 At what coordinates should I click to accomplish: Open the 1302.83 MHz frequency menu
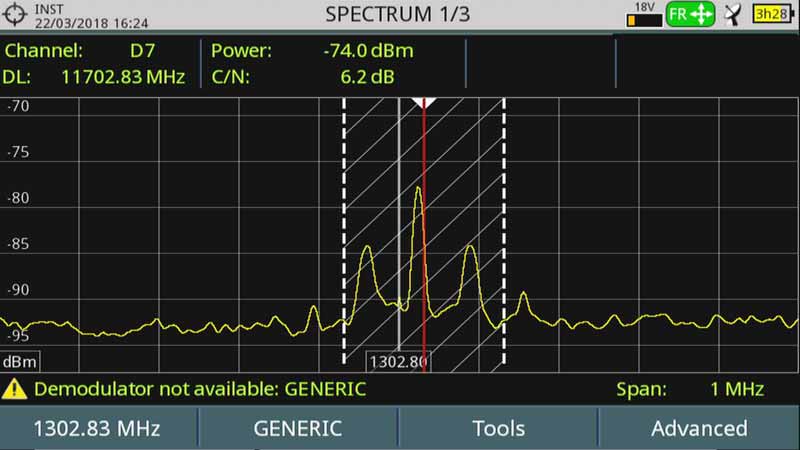coord(97,429)
